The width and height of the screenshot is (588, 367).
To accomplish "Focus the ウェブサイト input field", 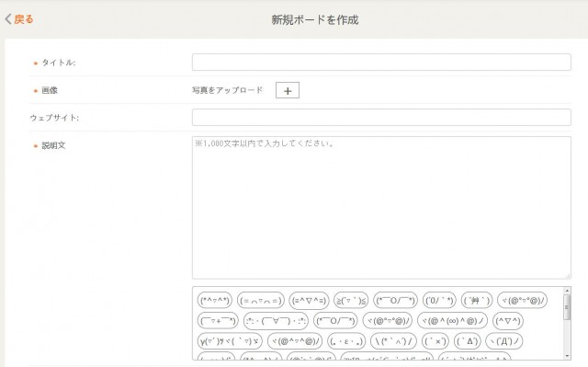I will [381, 118].
